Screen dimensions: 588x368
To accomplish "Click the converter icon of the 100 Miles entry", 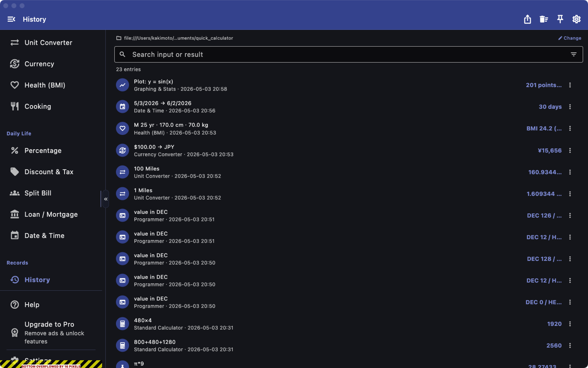I will pos(122,172).
